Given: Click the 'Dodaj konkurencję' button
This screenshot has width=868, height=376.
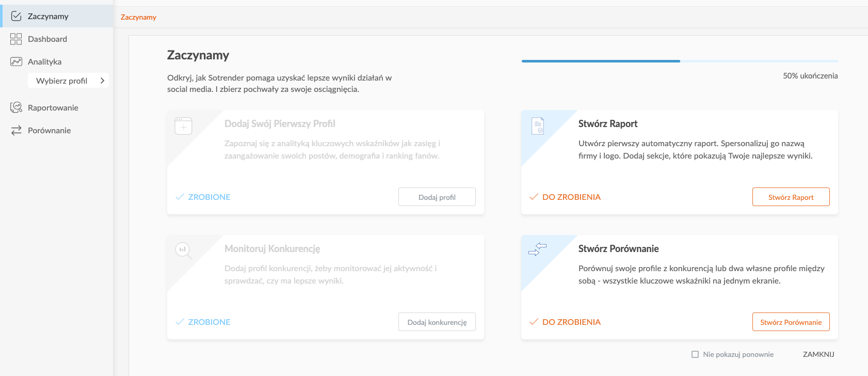Looking at the screenshot, I should 437,322.
